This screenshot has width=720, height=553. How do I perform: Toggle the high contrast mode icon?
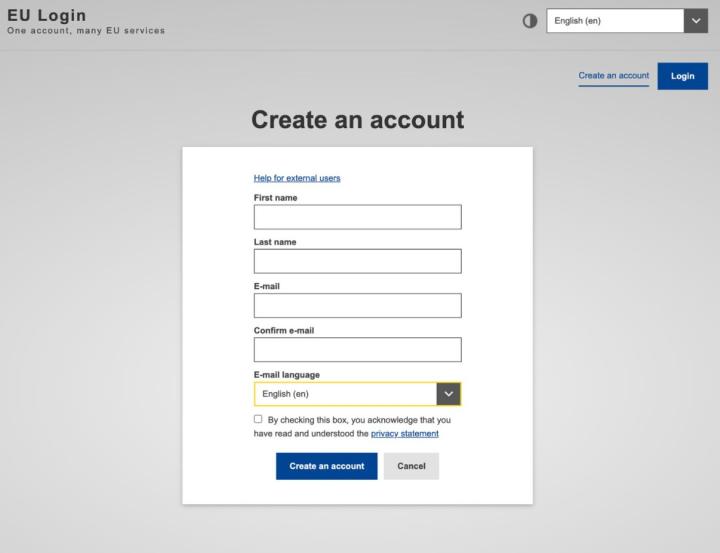529,21
